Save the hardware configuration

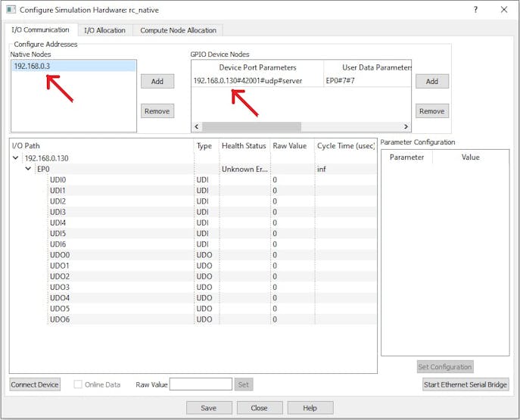point(209,407)
